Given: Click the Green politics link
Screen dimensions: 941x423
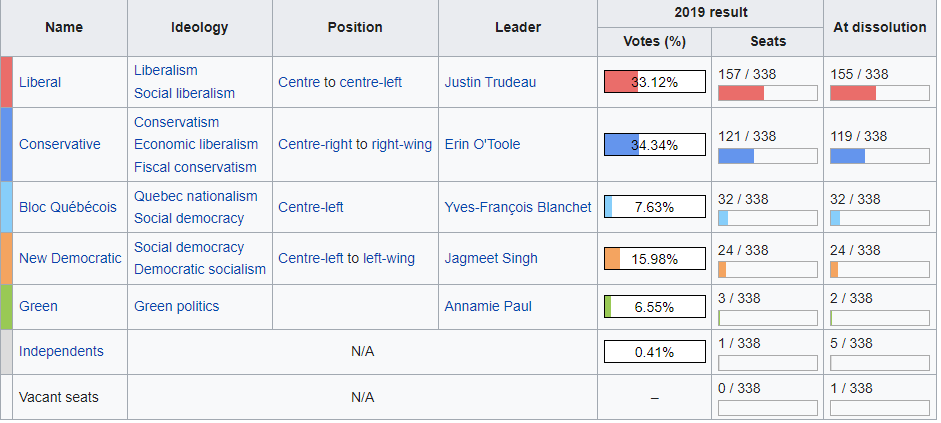Looking at the screenshot, I should 176,306.
